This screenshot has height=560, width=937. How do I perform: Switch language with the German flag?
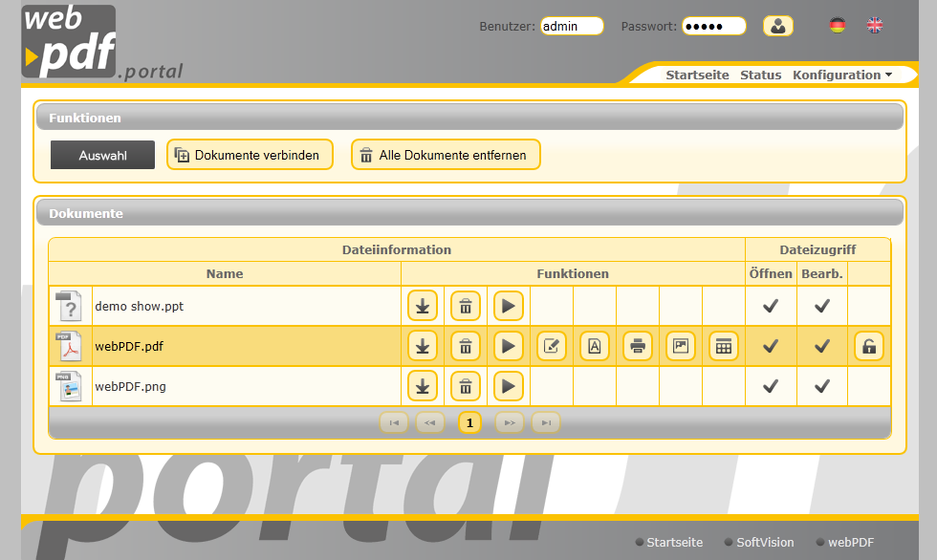[x=837, y=26]
